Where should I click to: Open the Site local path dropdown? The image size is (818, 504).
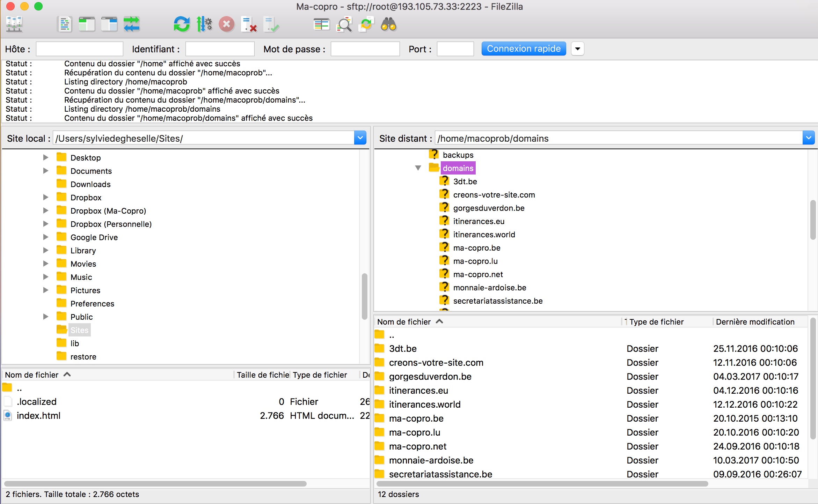point(360,138)
